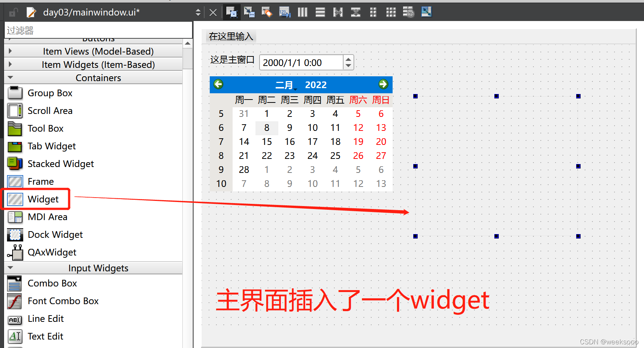Click the horizontal splitter layout icon

coord(338,12)
